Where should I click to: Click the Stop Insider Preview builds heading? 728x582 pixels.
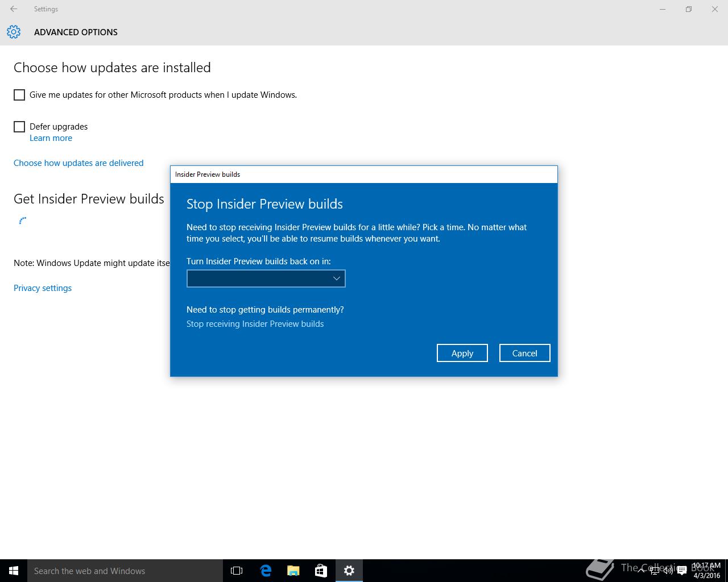[264, 204]
